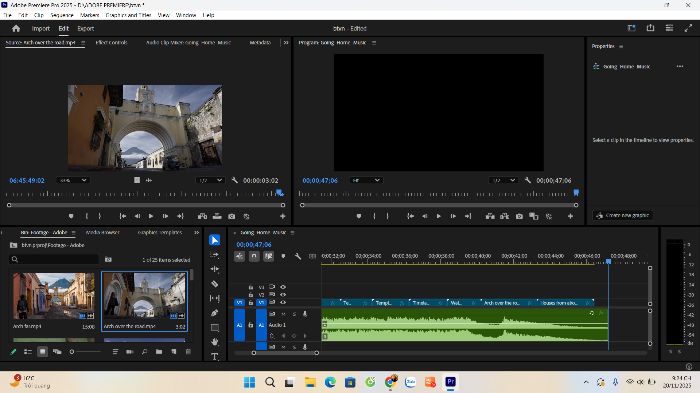
Task: Toggle Snap in Timeline magnet button
Action: coord(254,256)
